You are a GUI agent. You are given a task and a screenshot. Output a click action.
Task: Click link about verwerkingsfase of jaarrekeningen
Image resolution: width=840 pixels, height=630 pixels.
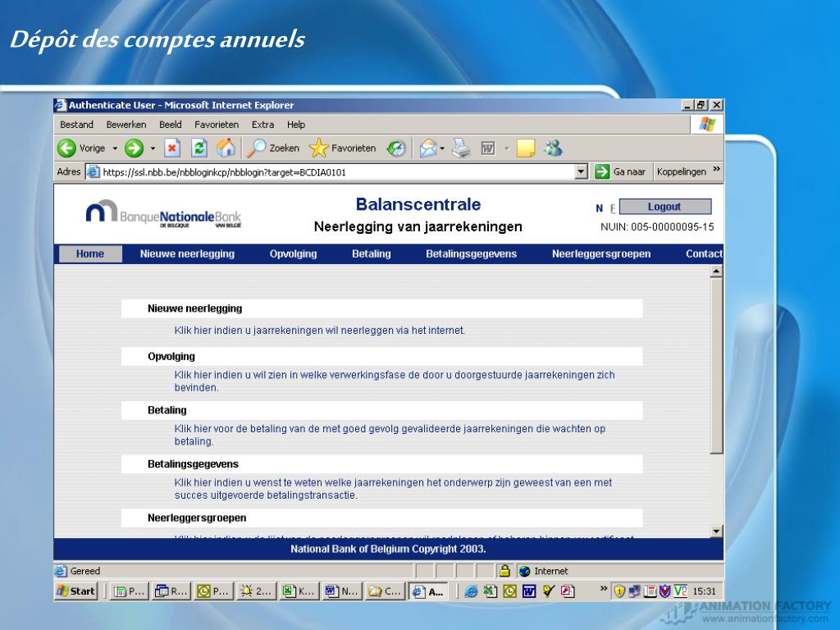tap(395, 381)
